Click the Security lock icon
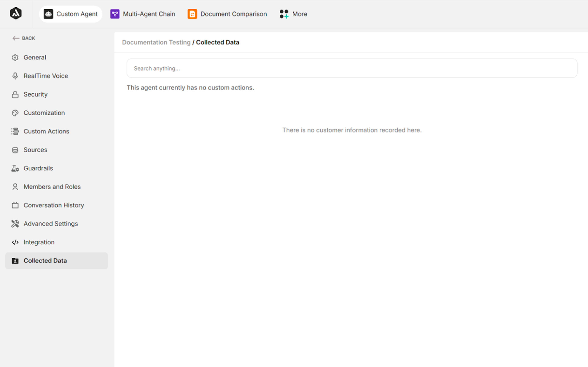This screenshot has height=367, width=588. 15,94
